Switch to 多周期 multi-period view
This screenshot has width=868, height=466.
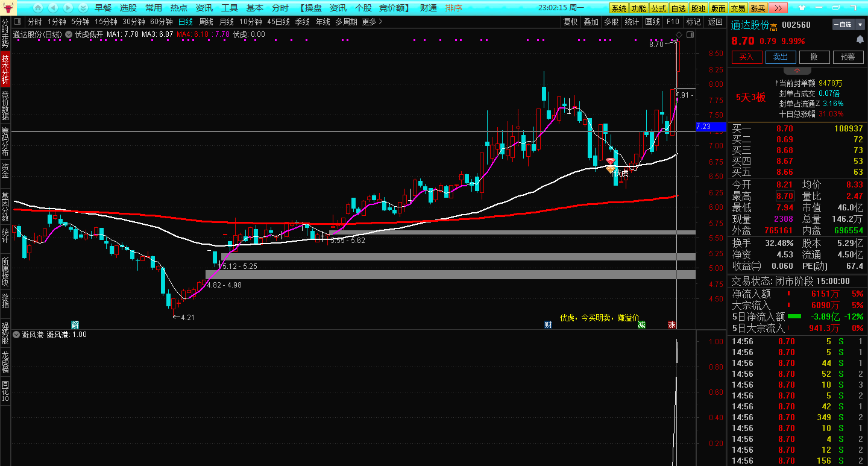click(346, 22)
